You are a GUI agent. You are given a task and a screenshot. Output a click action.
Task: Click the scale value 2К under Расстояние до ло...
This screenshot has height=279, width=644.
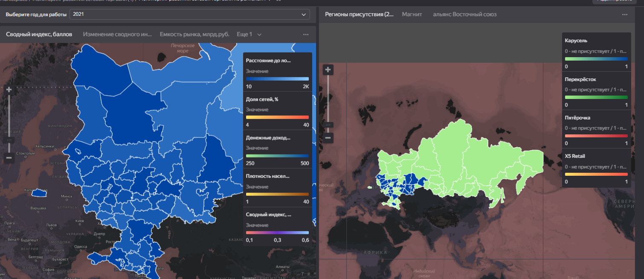pyautogui.click(x=306, y=87)
